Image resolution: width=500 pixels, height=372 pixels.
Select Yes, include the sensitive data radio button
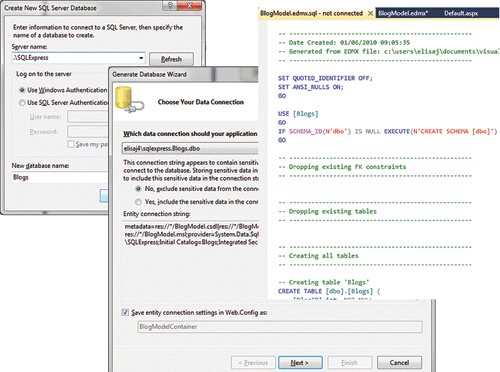tap(138, 202)
